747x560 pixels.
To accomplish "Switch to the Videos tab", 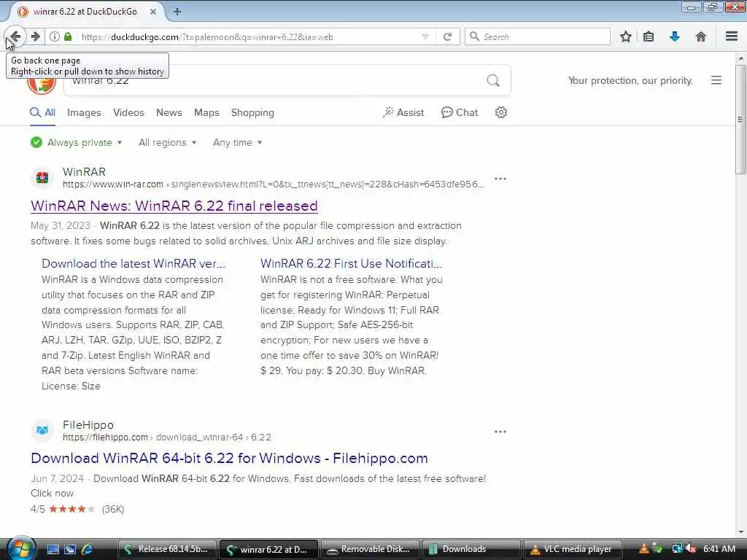I will (x=128, y=112).
